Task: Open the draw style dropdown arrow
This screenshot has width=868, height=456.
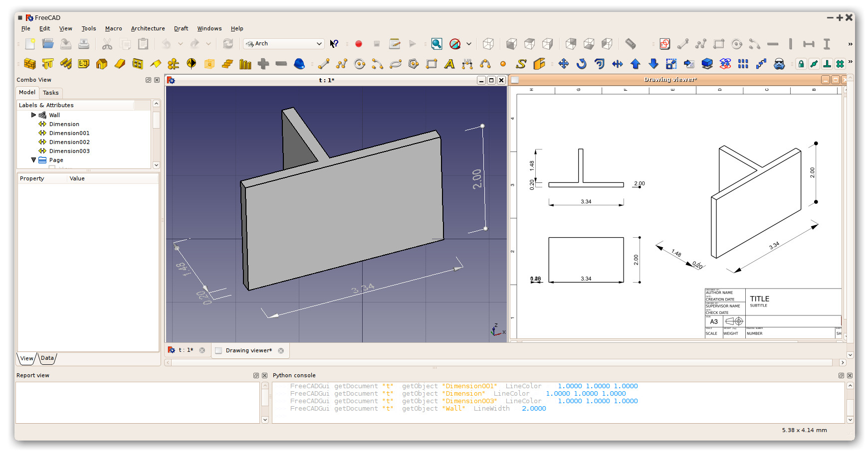Action: [469, 44]
